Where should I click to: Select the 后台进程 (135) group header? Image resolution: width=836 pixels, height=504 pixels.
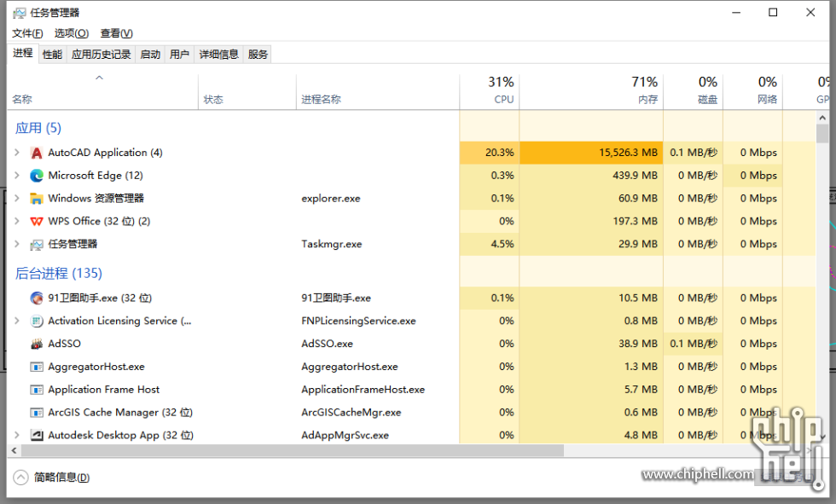[x=59, y=273]
